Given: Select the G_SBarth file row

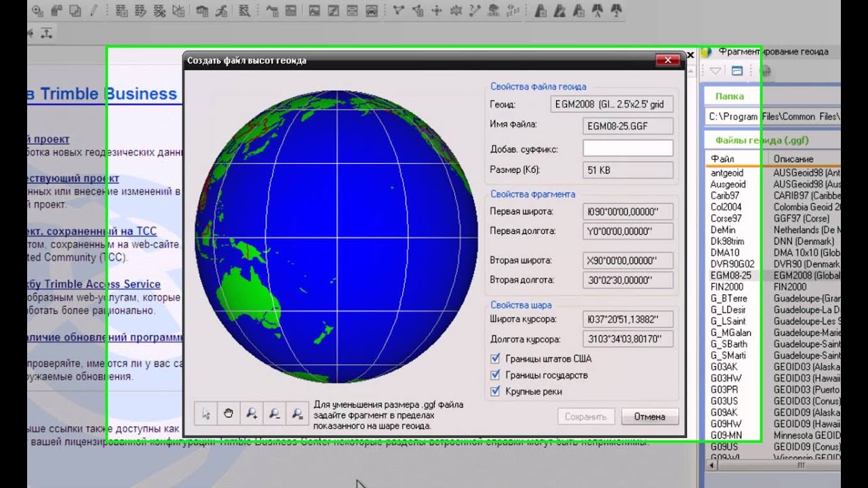Looking at the screenshot, I should point(773,344).
